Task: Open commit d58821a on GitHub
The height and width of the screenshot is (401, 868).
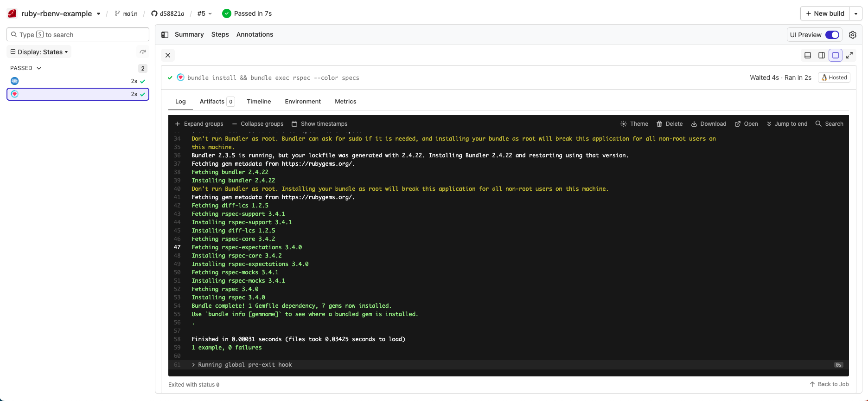Action: click(x=168, y=14)
